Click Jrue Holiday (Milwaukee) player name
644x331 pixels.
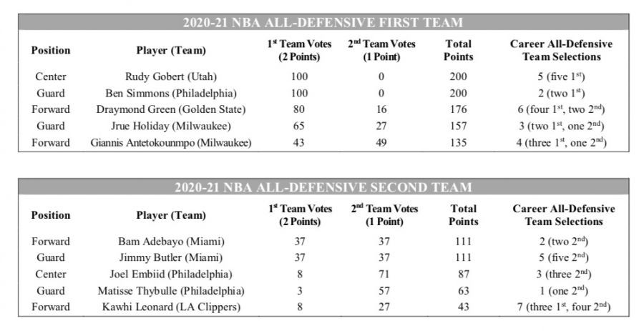tap(171, 126)
